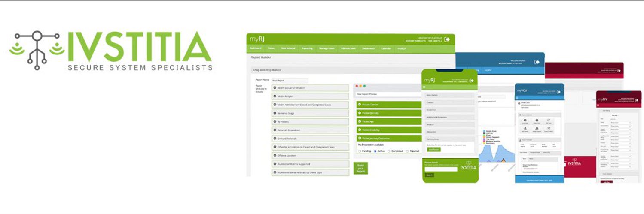Select the Pending radio option

click(x=360, y=151)
